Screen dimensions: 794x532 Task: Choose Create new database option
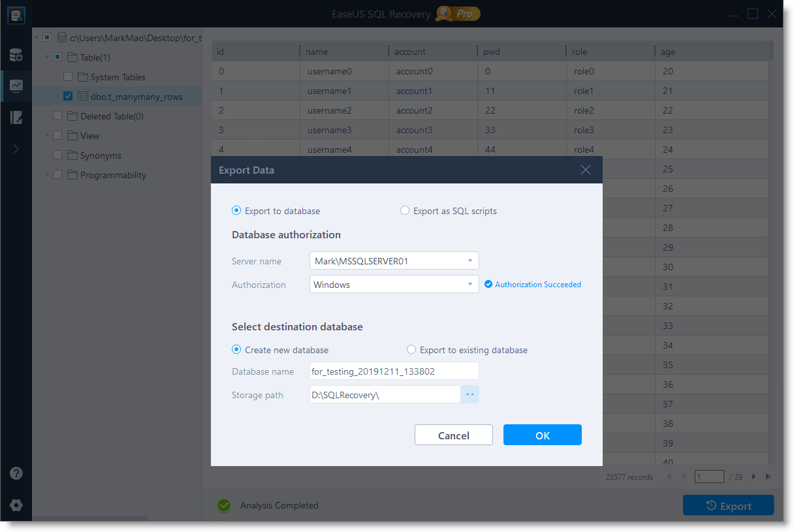coord(236,350)
